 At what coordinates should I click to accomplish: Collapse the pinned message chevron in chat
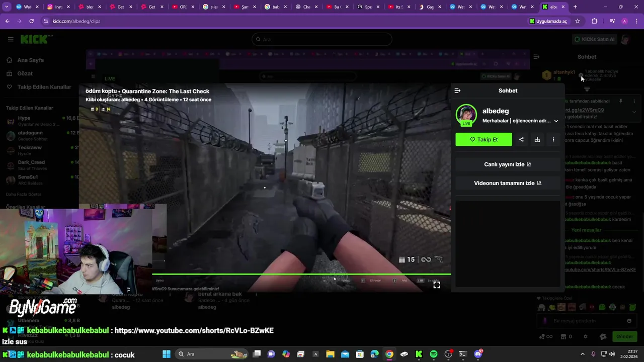[x=634, y=112]
